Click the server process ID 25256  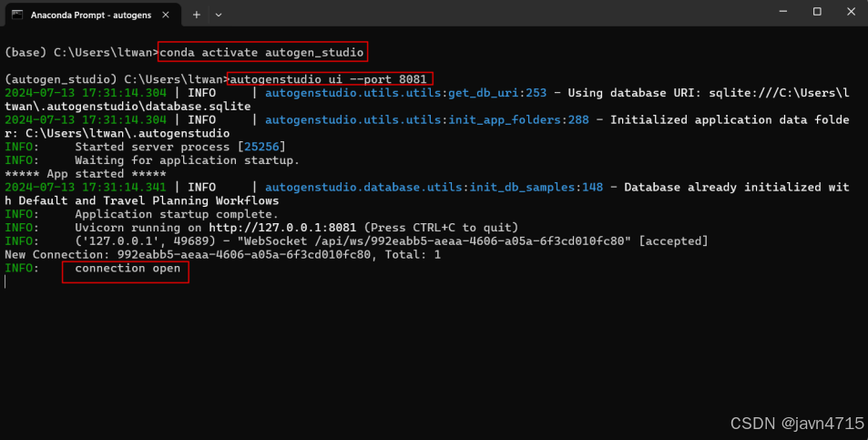tap(261, 147)
